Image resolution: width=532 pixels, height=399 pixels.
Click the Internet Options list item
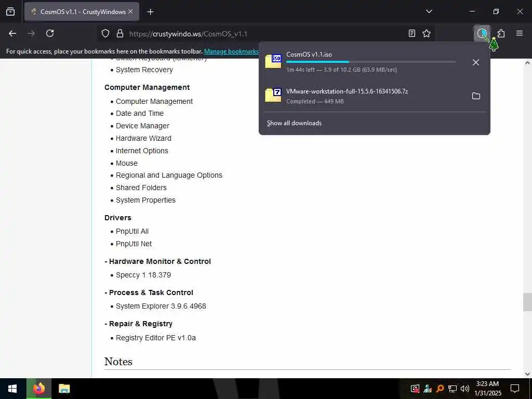142,151
